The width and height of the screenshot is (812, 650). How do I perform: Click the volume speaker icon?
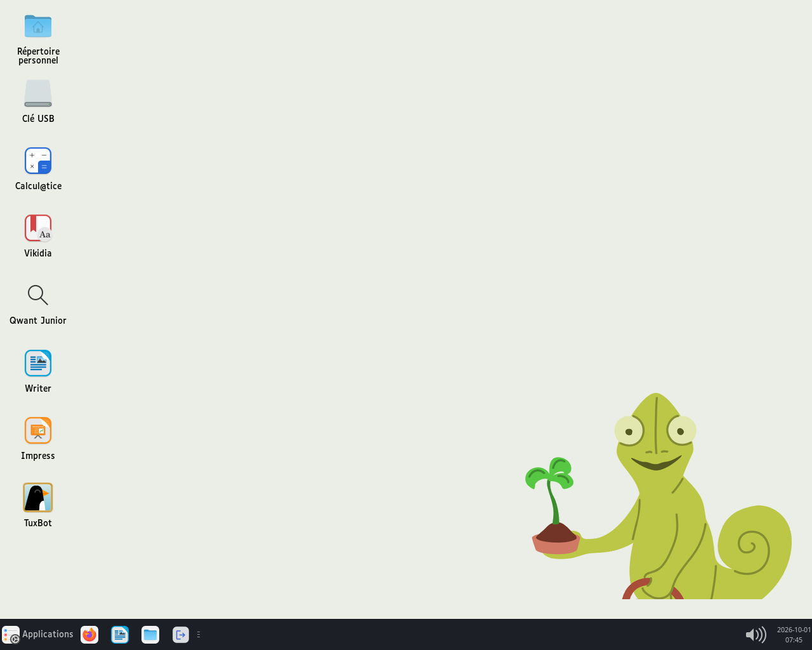[756, 635]
